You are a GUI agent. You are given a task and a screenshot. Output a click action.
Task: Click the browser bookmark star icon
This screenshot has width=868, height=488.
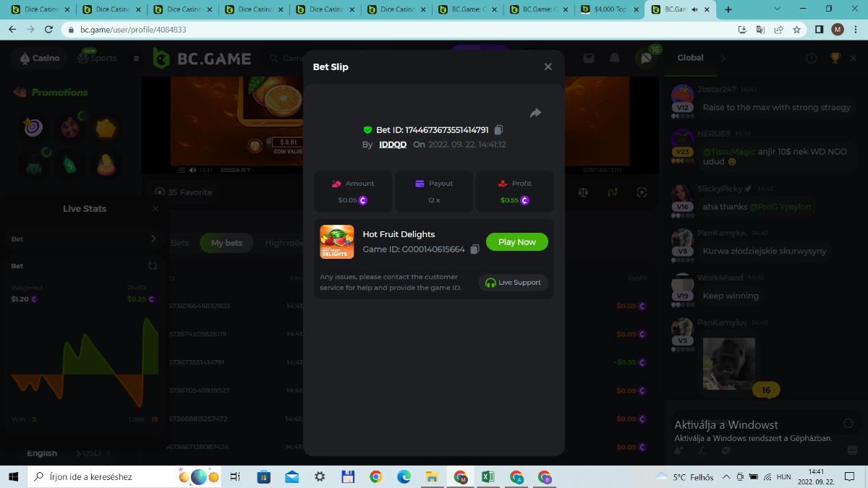click(x=796, y=30)
